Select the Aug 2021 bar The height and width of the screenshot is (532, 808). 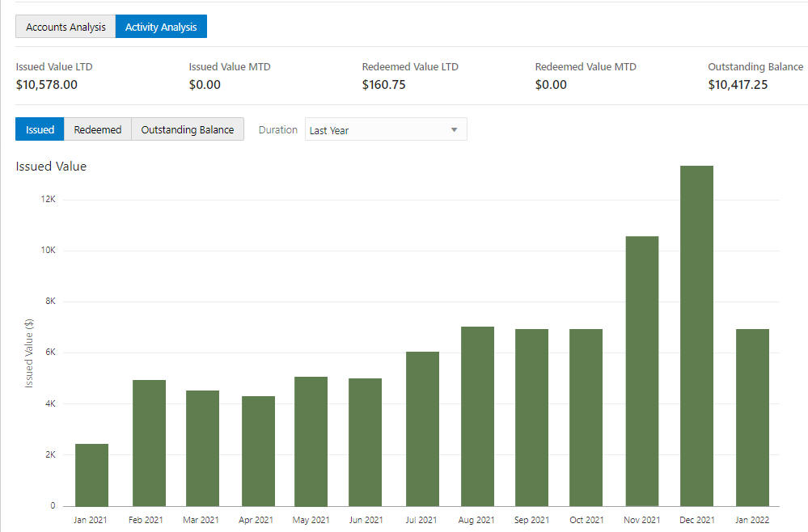point(478,416)
